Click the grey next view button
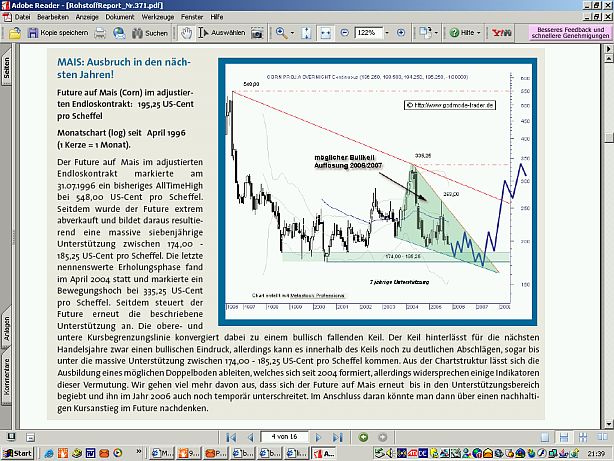The image size is (614, 461). tap(383, 437)
